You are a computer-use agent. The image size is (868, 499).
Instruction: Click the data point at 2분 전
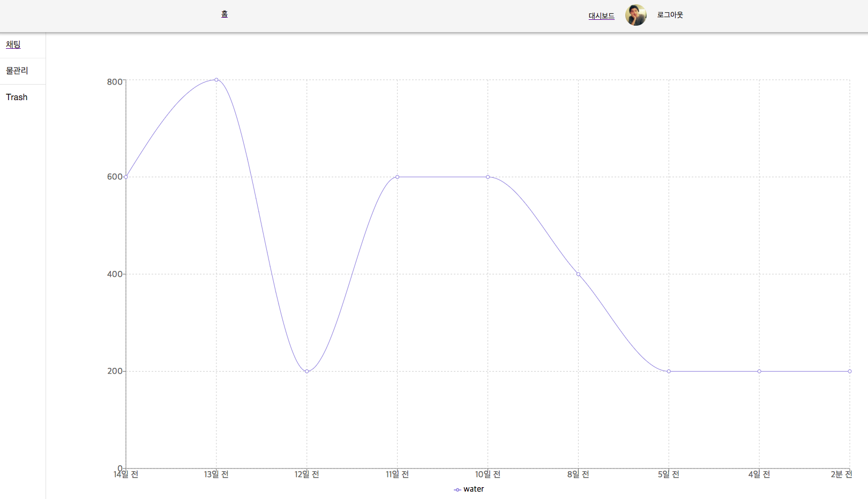850,371
